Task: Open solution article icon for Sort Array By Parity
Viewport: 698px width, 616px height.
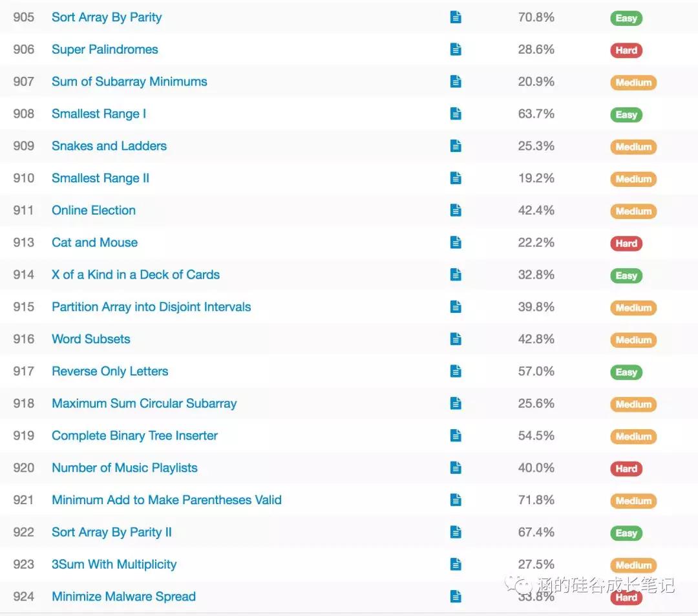Action: [456, 17]
